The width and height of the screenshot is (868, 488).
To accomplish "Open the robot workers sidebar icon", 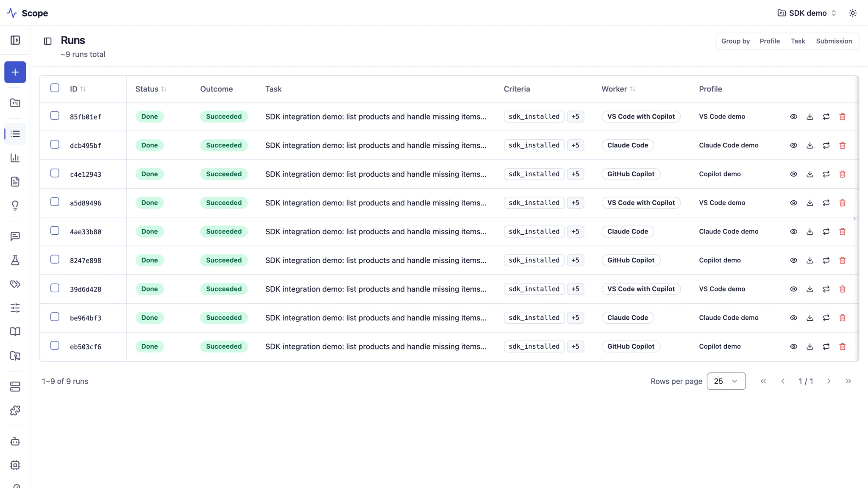I will click(x=15, y=441).
